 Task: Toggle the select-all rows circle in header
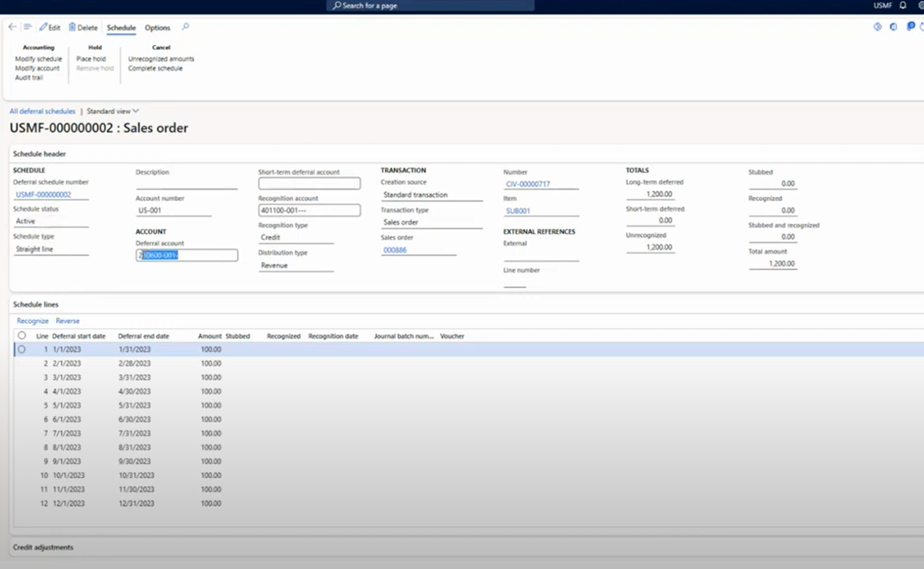click(x=21, y=336)
